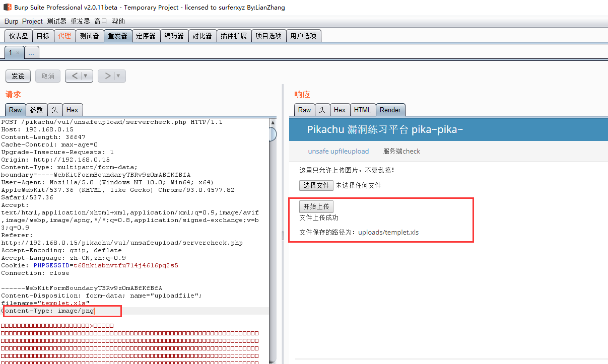Expand the forward history dropdown arrow

(x=118, y=76)
